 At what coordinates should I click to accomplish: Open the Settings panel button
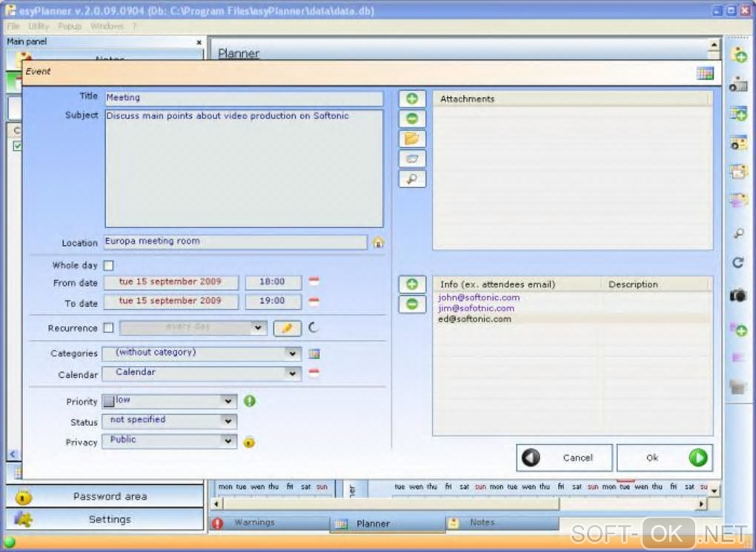(x=105, y=519)
